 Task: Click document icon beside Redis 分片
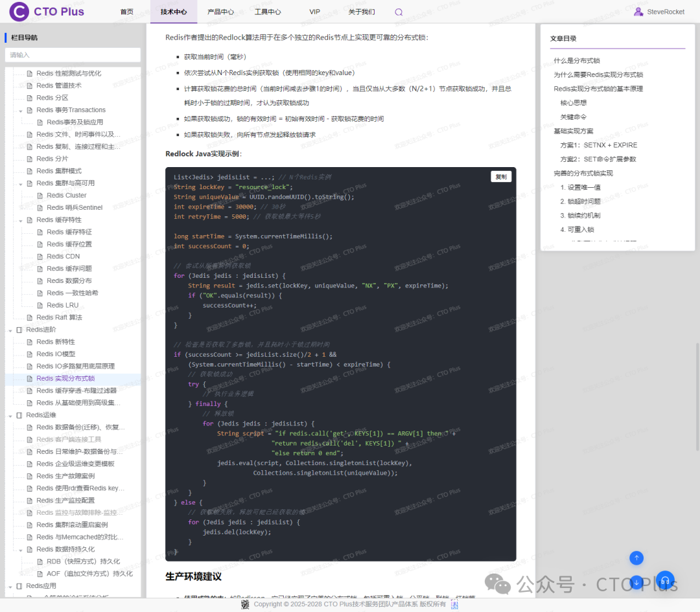tap(30, 159)
